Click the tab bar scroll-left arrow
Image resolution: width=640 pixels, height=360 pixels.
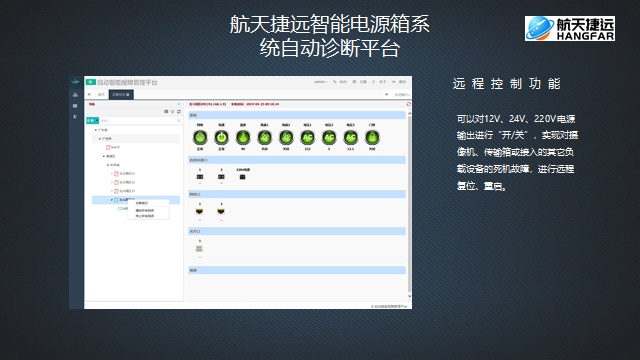pos(89,95)
